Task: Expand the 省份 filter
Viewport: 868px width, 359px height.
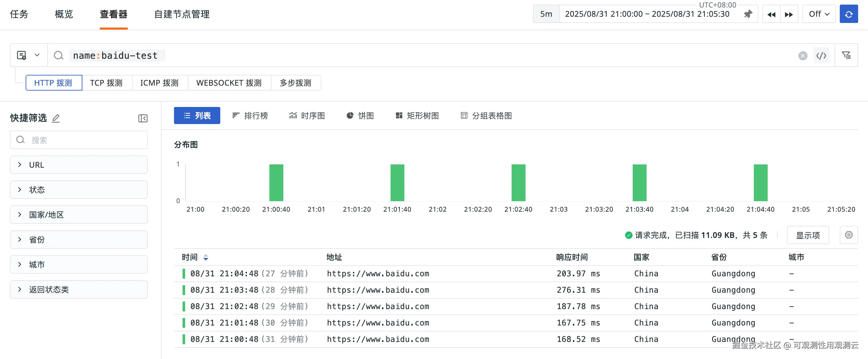Action: click(x=79, y=240)
